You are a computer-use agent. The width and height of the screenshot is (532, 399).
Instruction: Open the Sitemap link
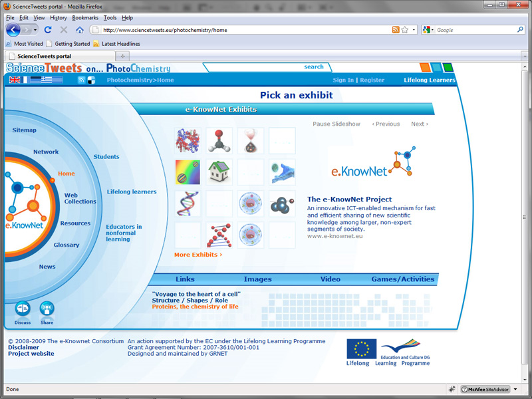[25, 130]
